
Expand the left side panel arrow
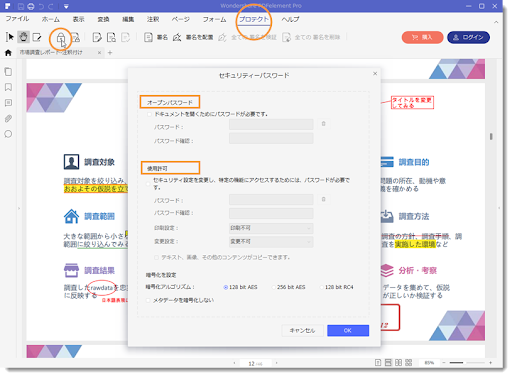(x=19, y=209)
